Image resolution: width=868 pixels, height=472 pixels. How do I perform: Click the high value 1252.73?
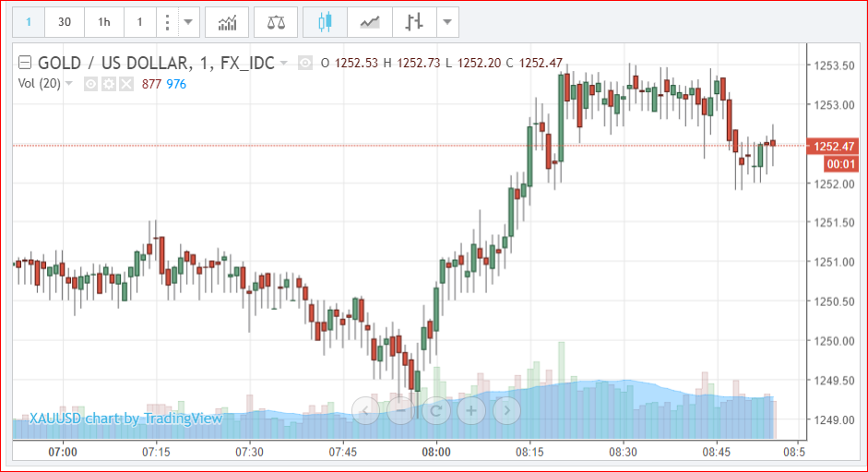(x=419, y=63)
